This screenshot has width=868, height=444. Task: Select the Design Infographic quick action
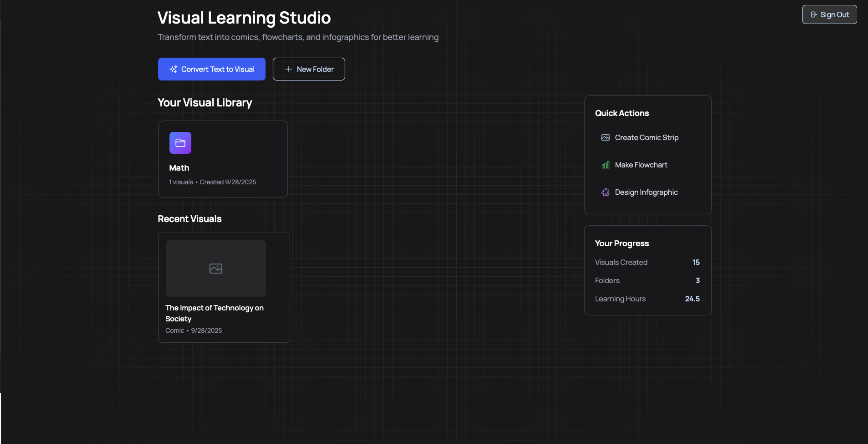point(646,192)
